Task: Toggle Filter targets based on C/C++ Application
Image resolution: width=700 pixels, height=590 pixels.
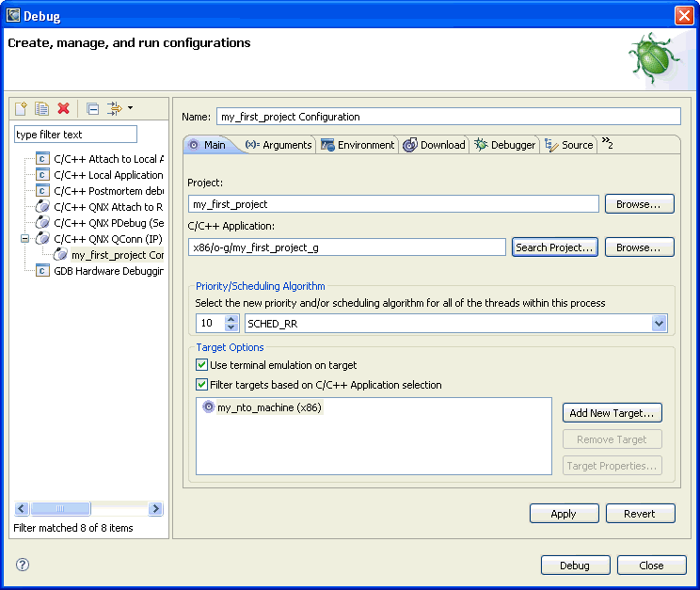Action: 201,385
